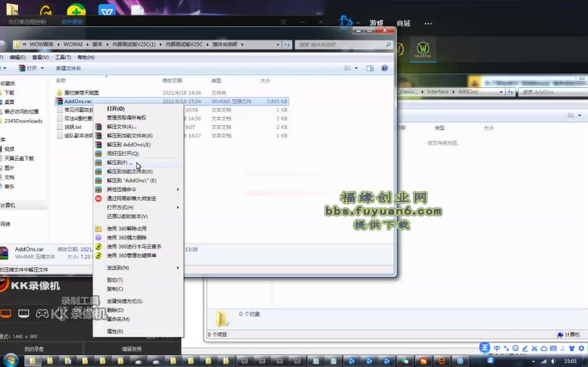Screen dimensions: 588x367
Task: Click the KK recorder gamepad mode icon
Action: [x=42, y=313]
